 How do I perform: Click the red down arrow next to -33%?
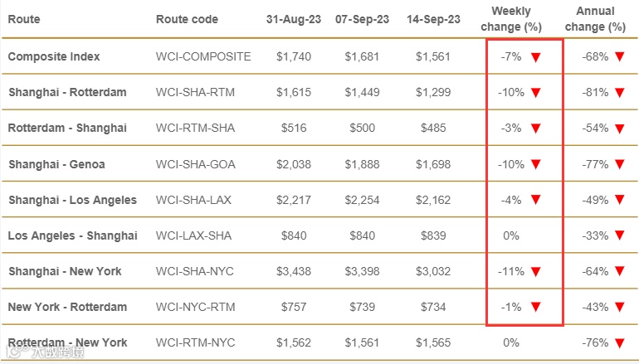tap(619, 236)
